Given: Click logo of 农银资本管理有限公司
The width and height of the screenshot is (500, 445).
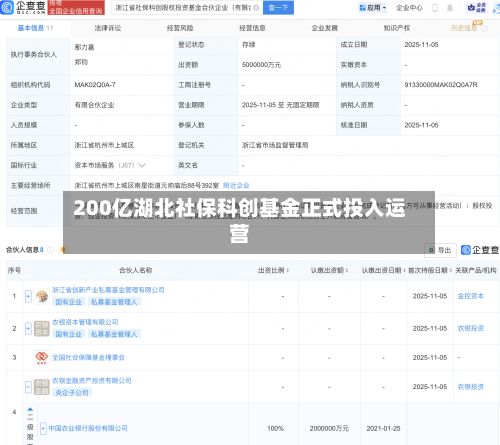Looking at the screenshot, I should pyautogui.click(x=42, y=328).
